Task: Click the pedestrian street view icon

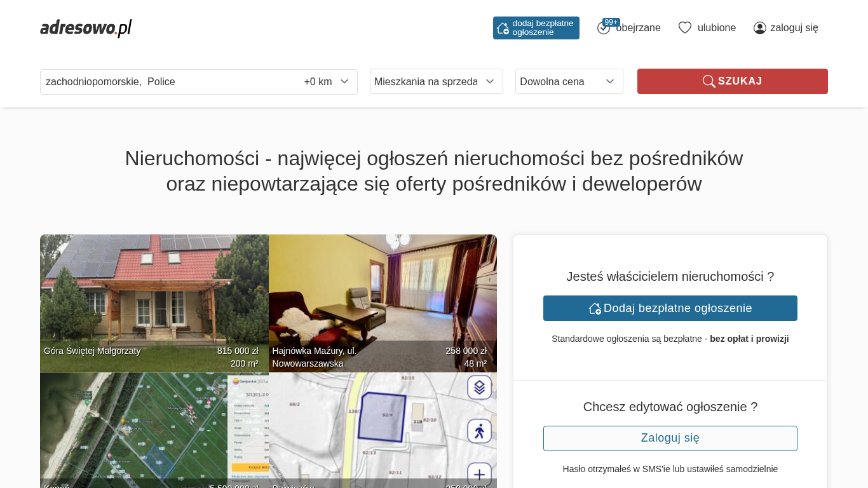Action: 479,431
